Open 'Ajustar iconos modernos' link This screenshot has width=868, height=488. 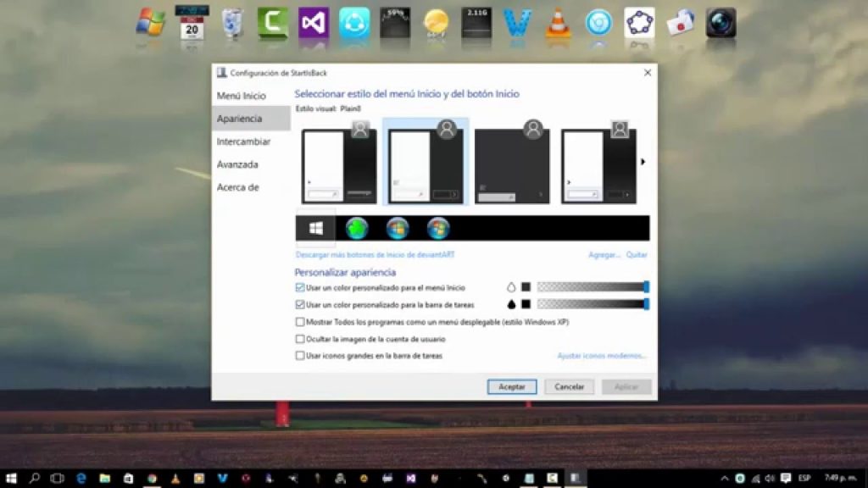(602, 355)
